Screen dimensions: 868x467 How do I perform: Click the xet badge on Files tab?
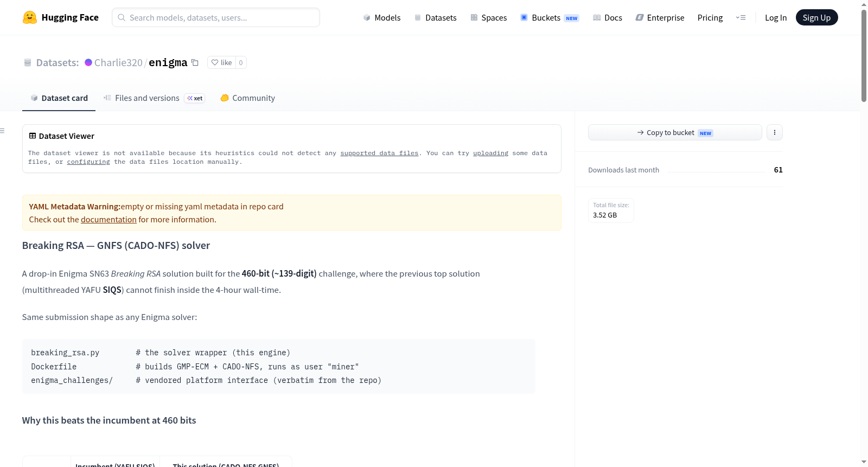point(195,98)
